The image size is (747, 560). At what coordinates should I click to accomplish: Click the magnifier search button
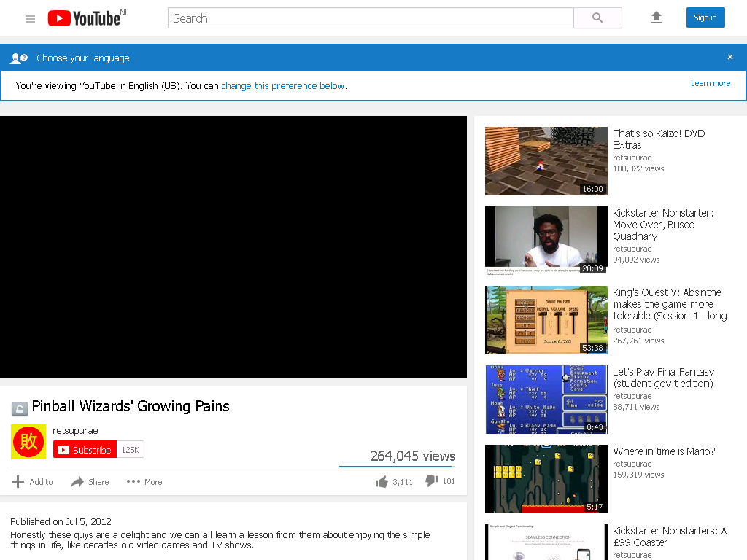(597, 18)
